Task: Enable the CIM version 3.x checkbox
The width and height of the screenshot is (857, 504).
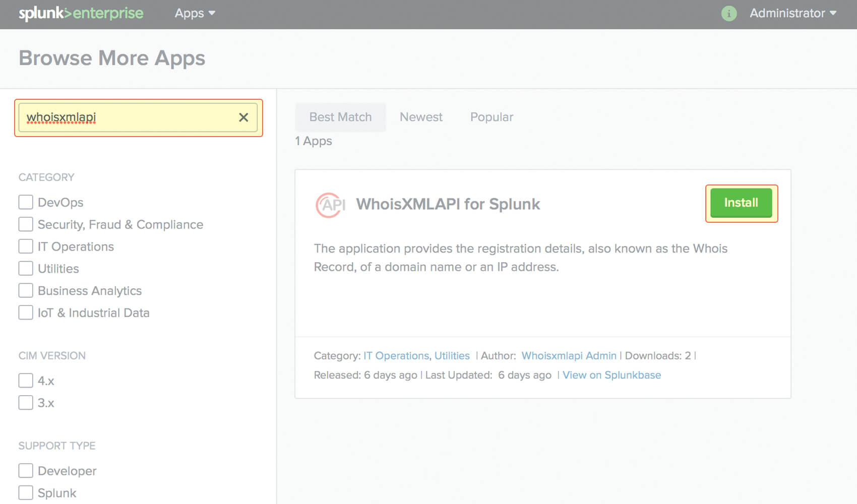Action: 26,403
